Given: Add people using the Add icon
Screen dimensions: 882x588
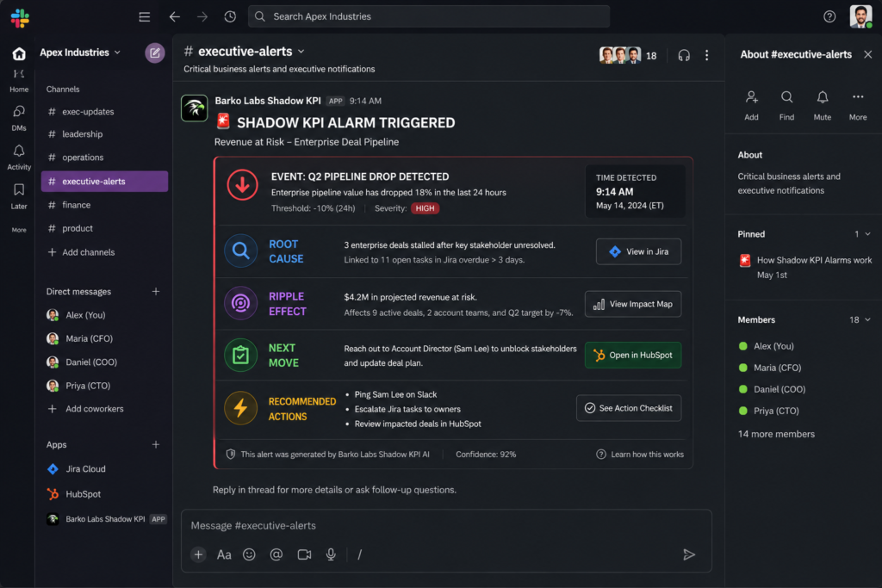Looking at the screenshot, I should (x=751, y=105).
